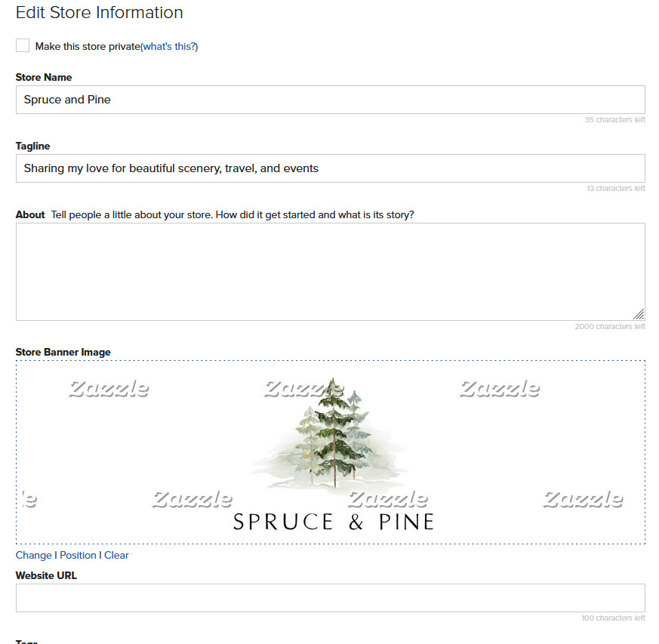
Task: Select the watercolor tree illustration in banner
Action: click(x=331, y=433)
